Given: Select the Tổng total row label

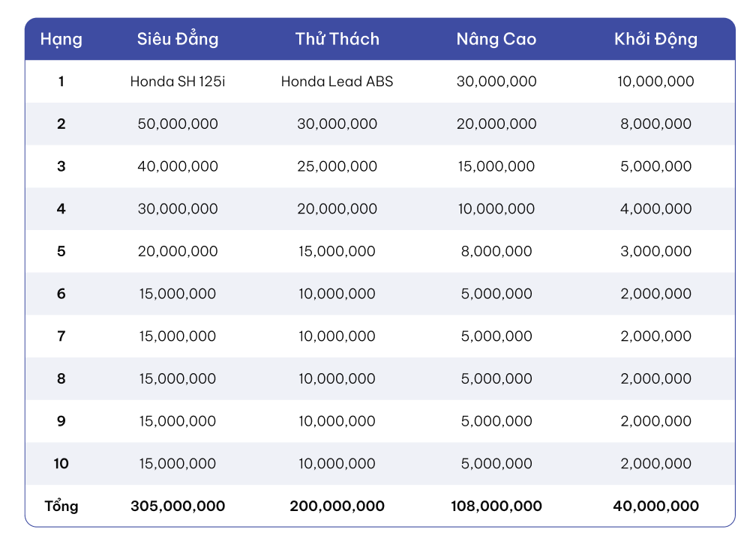Looking at the screenshot, I should pos(61,506).
